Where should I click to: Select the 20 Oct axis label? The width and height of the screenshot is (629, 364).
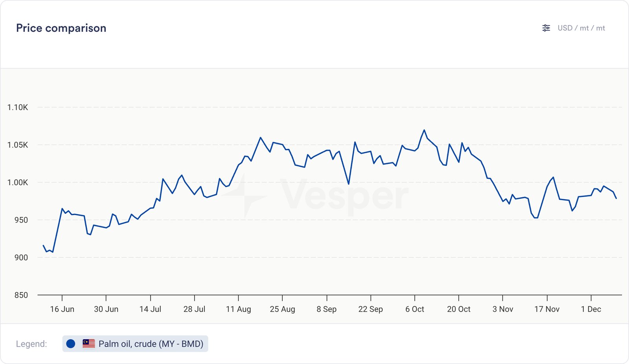(x=459, y=309)
